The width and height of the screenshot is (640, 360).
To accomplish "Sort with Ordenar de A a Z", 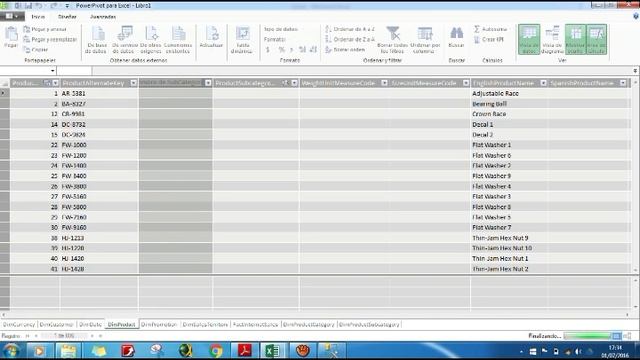I will (350, 29).
